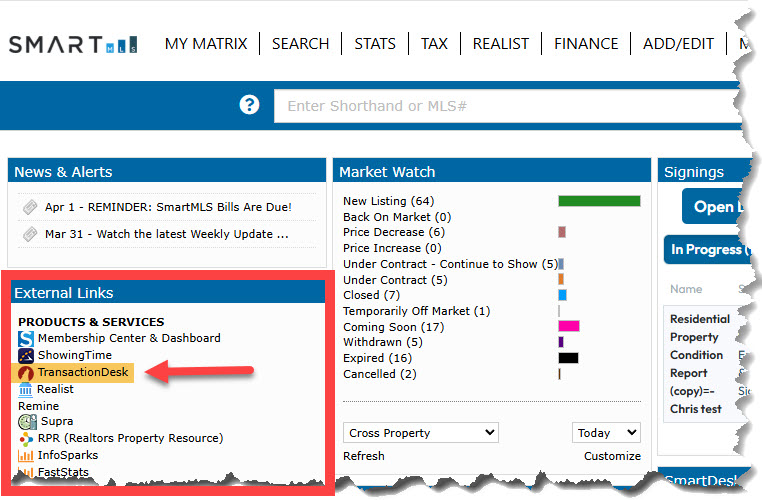Open the SEARCH menu

coord(300,44)
